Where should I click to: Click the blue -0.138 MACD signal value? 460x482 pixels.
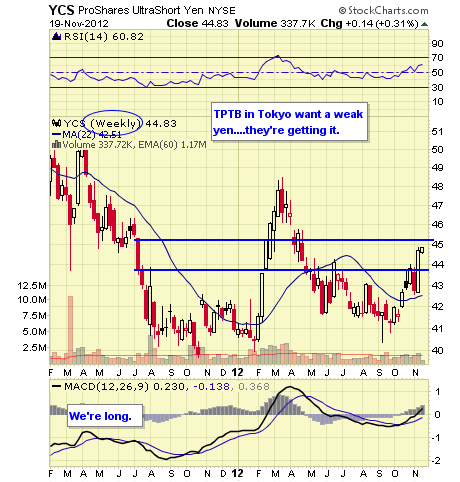click(211, 387)
